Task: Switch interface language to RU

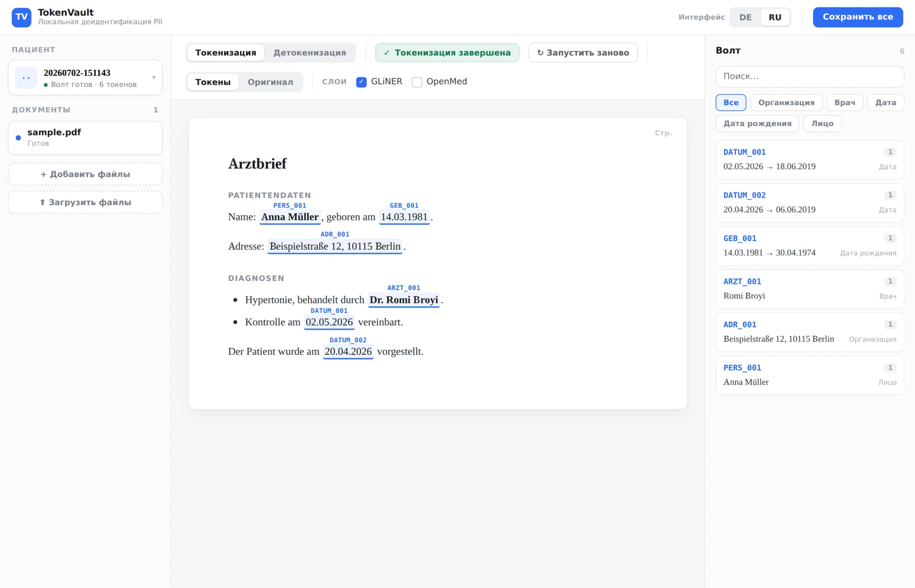Action: (775, 17)
